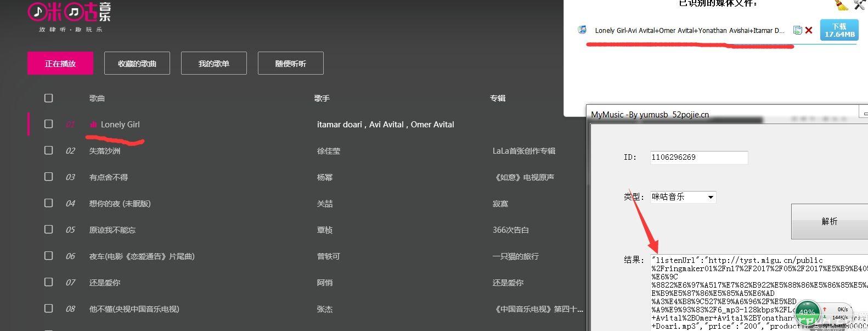Check the box for 夜车 song row
868x331 pixels.
[x=49, y=256]
